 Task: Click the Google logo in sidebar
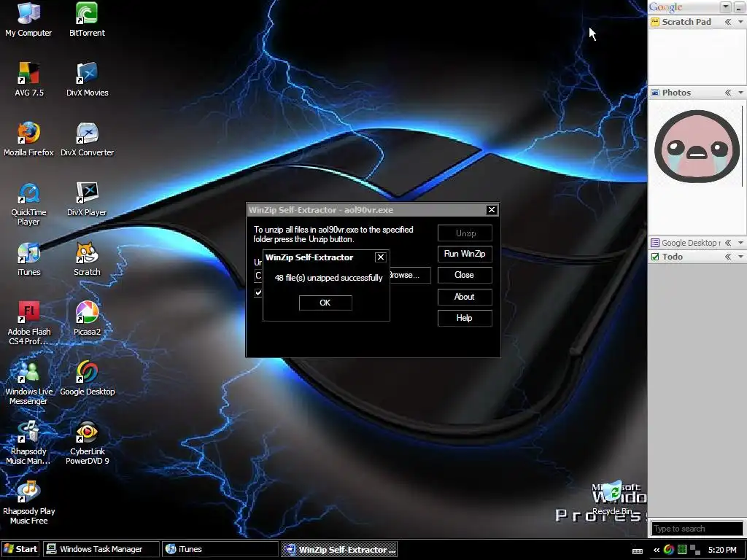pyautogui.click(x=665, y=7)
